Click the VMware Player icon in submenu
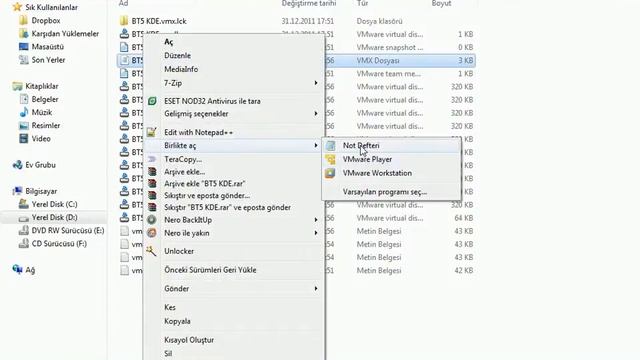 coord(330,159)
